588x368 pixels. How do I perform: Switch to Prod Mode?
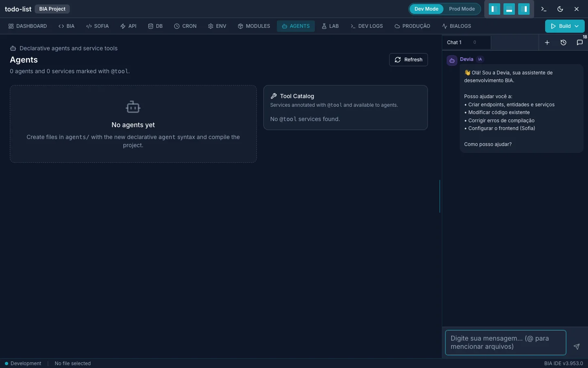tap(462, 9)
